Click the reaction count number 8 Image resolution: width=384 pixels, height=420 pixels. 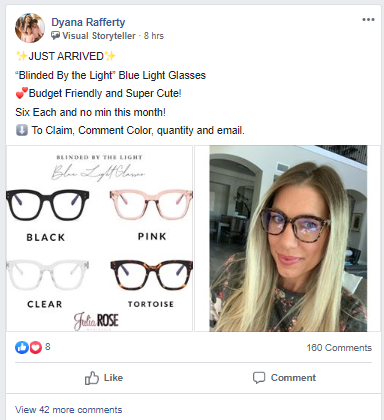(x=48, y=347)
